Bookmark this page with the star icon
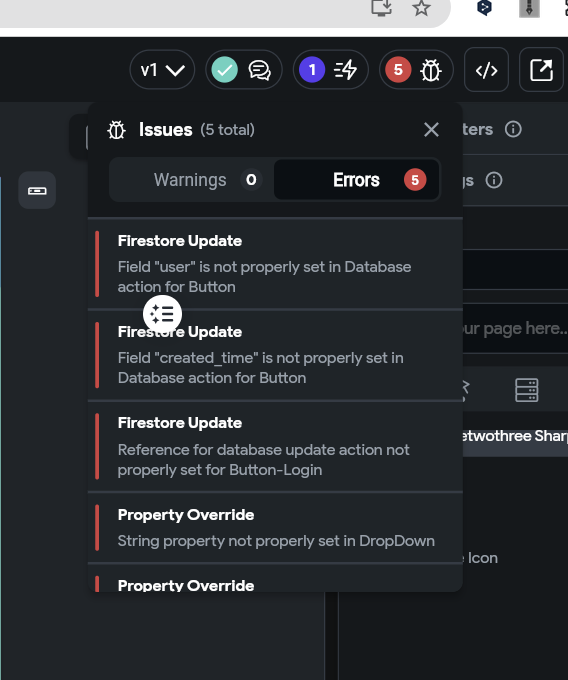This screenshot has width=568, height=680. (x=421, y=8)
